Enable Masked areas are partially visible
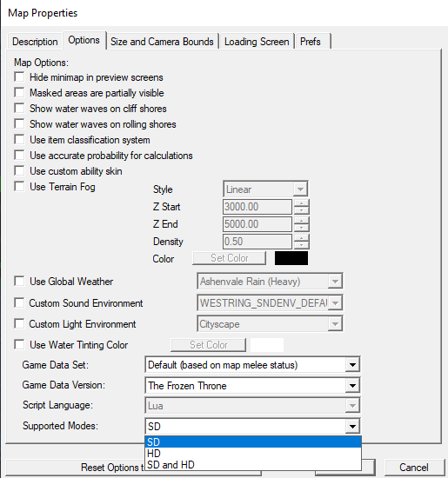Viewport: 448px width, 478px height. 19,92
